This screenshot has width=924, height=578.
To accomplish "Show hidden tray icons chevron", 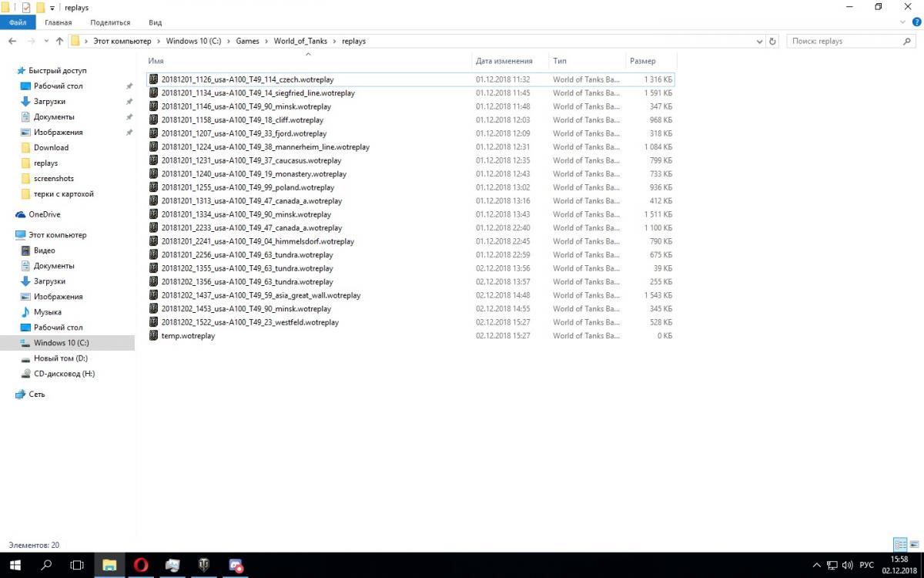I will coord(816,565).
